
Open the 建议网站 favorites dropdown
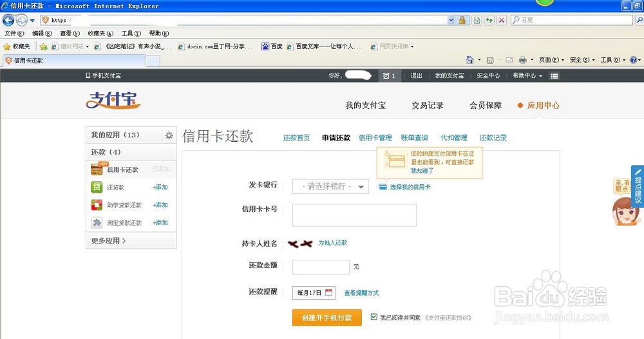coord(70,46)
